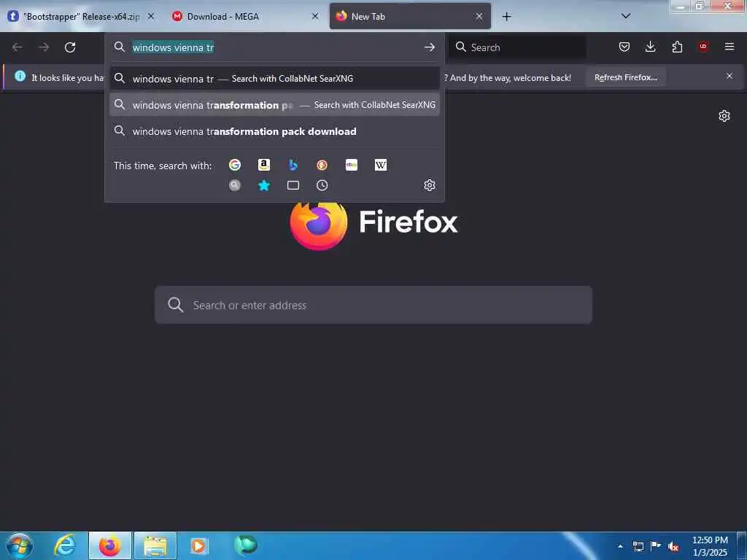Go forward one page
The image size is (747, 560).
click(x=44, y=47)
